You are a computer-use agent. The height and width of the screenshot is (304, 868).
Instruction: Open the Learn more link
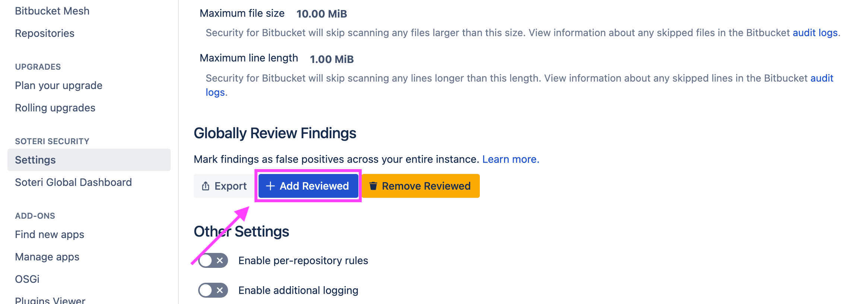coord(510,159)
